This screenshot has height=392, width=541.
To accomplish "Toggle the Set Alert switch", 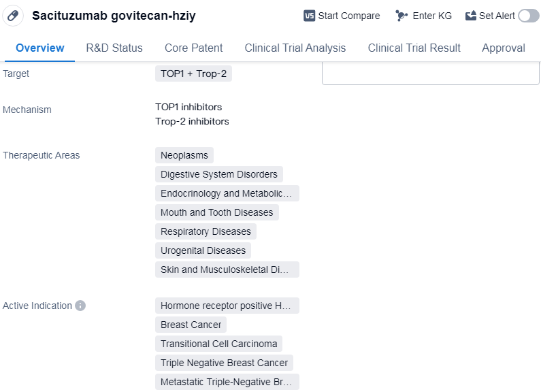I will coord(528,16).
